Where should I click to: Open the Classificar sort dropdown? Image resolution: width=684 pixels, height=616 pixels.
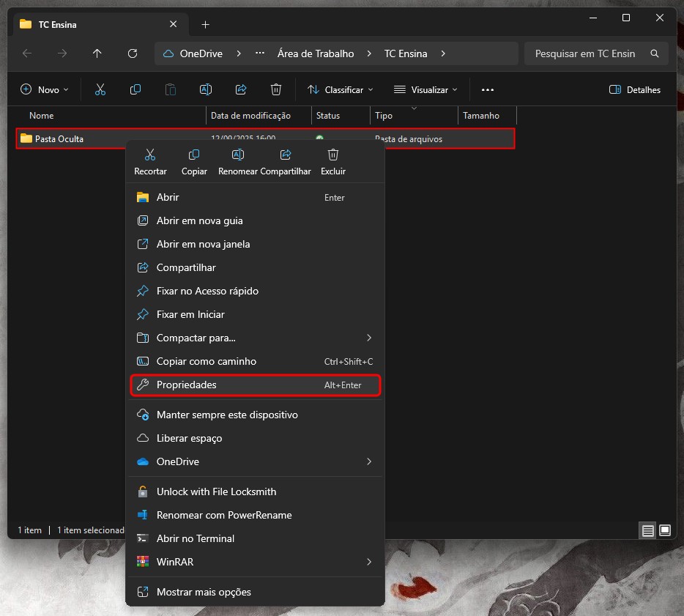pos(341,89)
